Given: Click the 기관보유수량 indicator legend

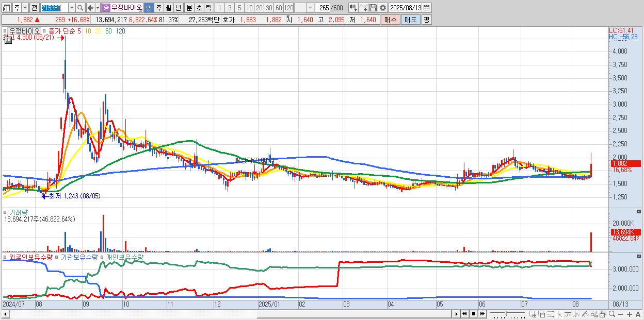Looking at the screenshot, I should 79,257.
